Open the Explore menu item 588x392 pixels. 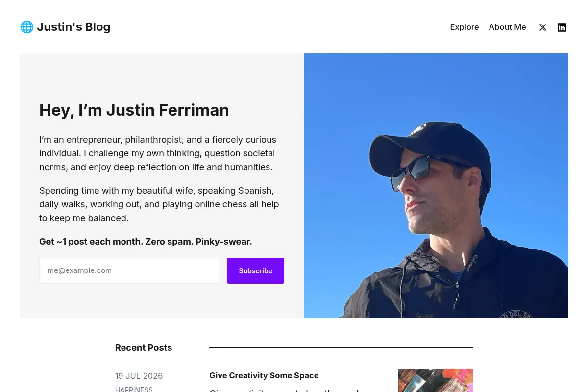465,27
